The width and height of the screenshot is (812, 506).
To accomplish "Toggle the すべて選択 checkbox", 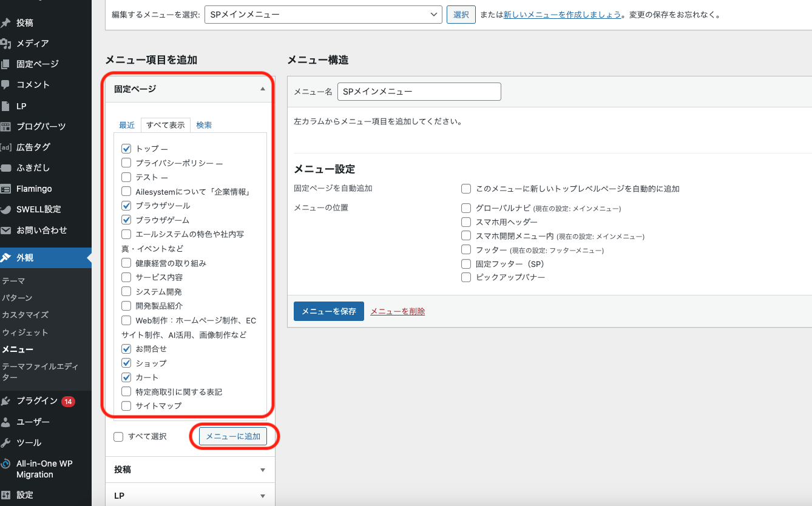I will pos(118,437).
